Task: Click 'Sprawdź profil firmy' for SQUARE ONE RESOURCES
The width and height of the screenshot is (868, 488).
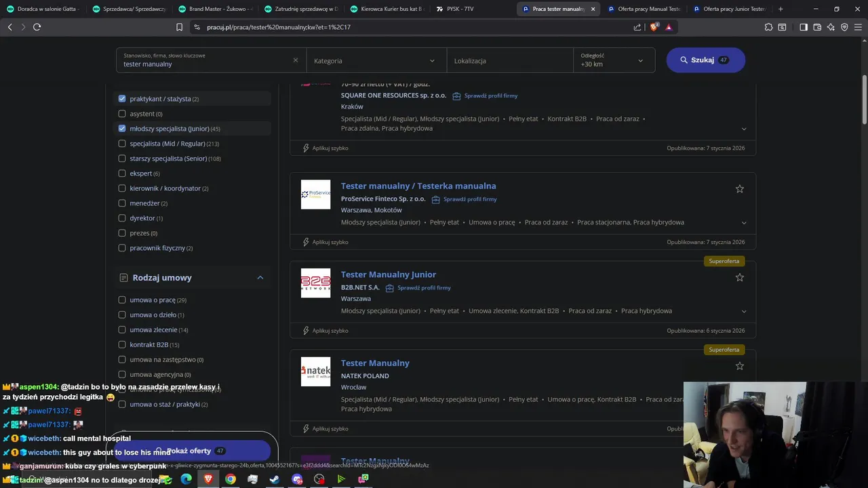Action: click(485, 96)
